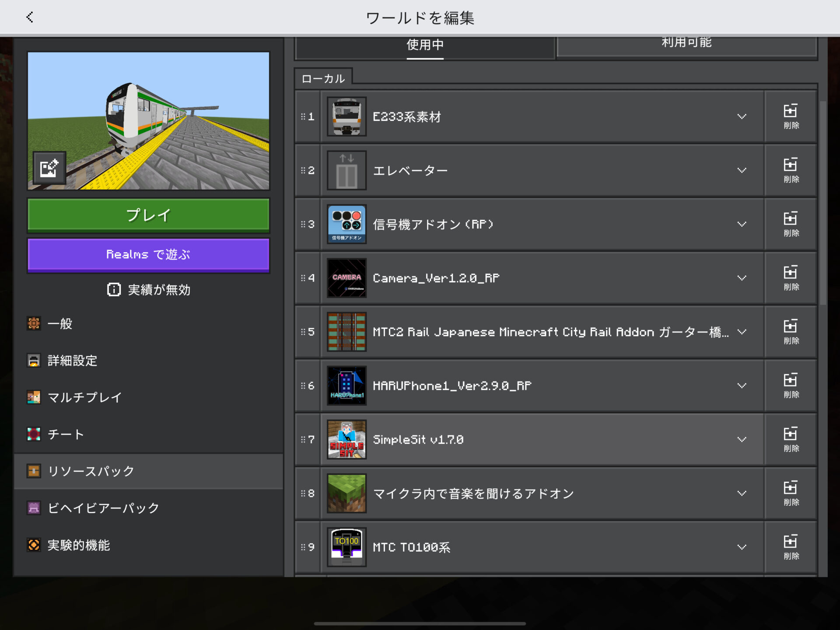Expand MTC TO100系 details chevron
This screenshot has height=630, width=840.
pos(742,547)
